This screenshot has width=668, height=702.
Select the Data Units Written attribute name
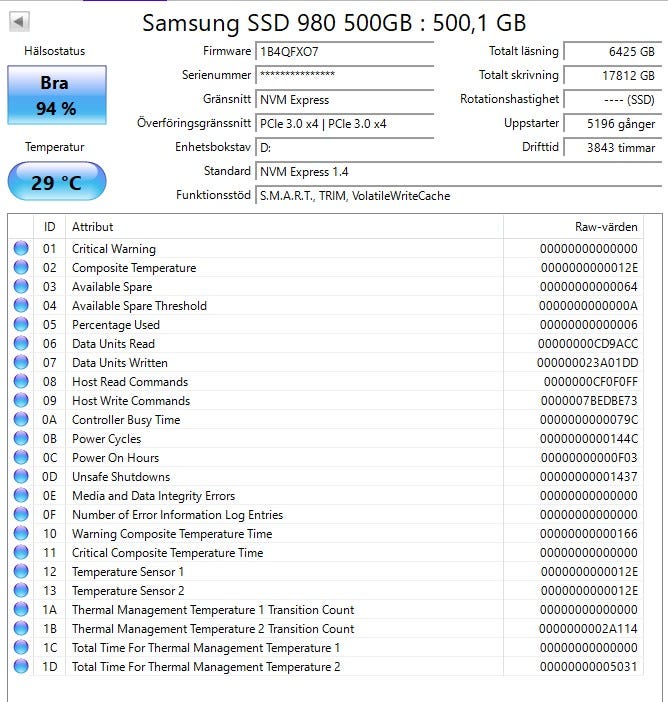[x=120, y=363]
